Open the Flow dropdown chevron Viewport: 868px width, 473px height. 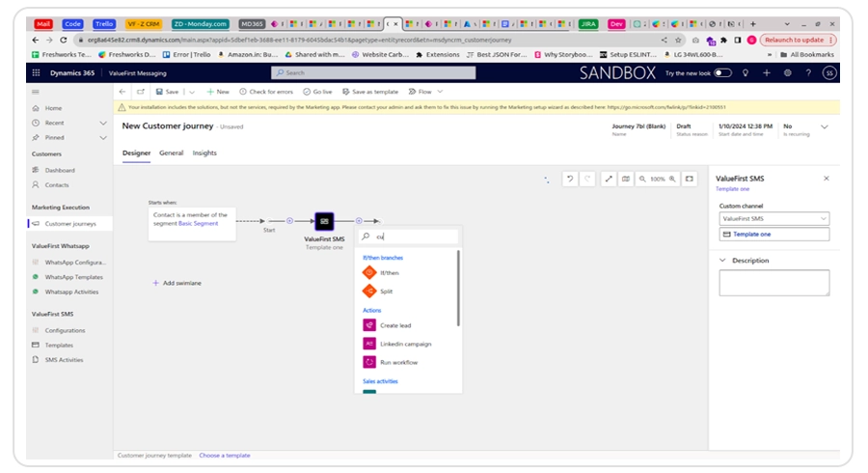(x=440, y=92)
